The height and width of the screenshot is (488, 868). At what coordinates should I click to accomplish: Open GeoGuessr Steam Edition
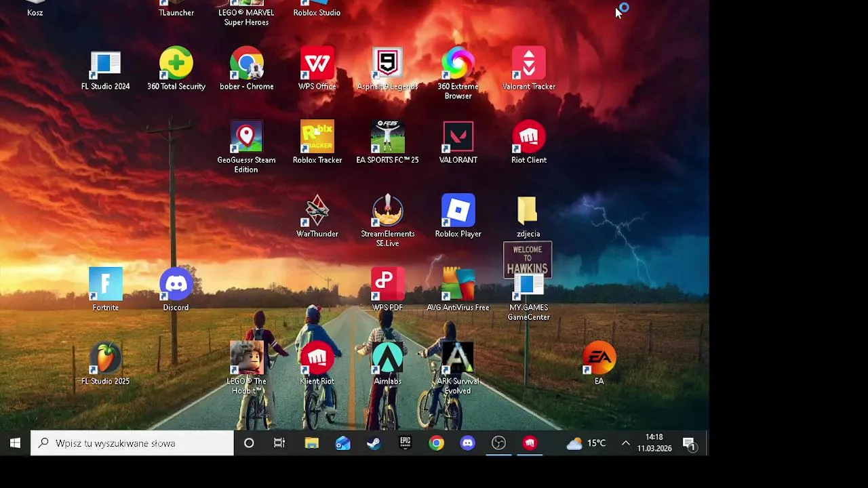coord(246,148)
